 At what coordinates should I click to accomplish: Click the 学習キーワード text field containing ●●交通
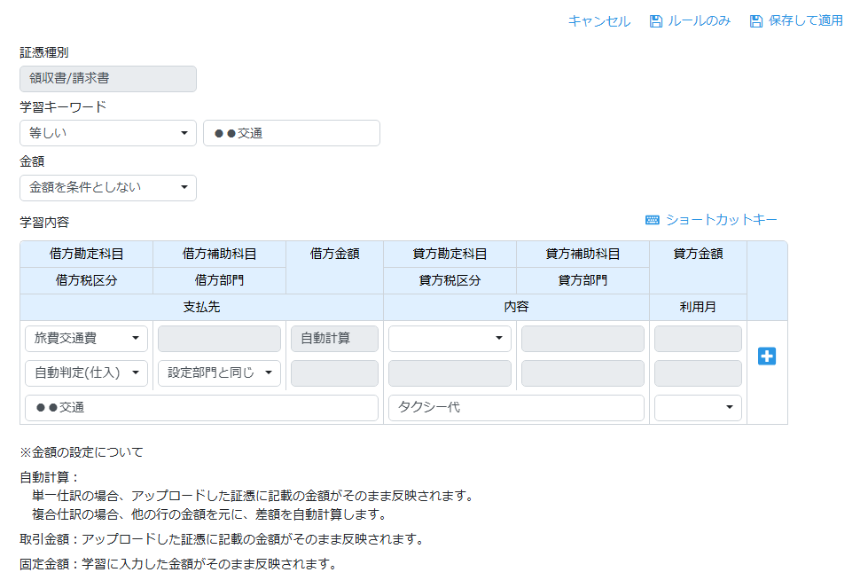pos(292,133)
